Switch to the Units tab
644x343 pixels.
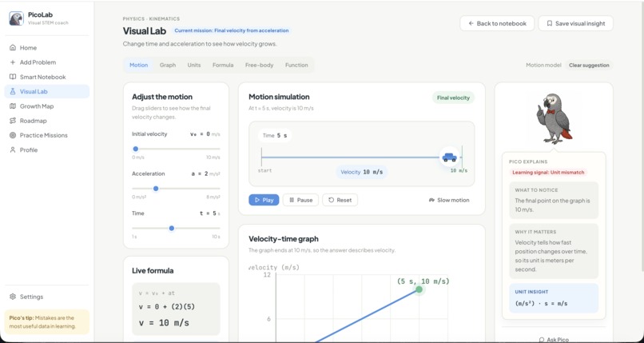click(194, 65)
